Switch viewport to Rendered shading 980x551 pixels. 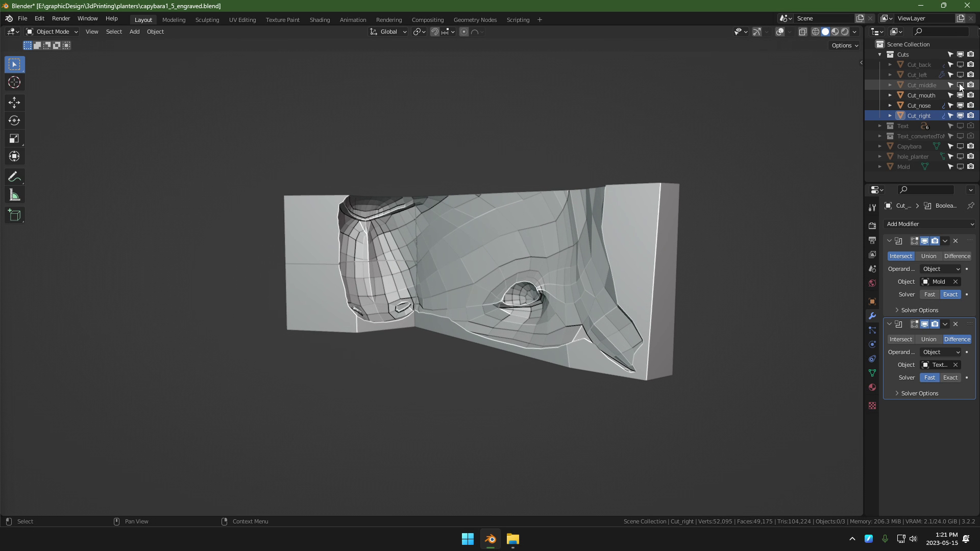click(x=845, y=32)
